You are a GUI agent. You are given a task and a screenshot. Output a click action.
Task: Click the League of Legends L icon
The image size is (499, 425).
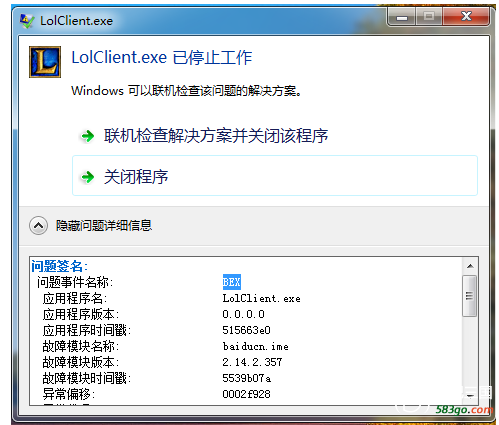tap(45, 62)
